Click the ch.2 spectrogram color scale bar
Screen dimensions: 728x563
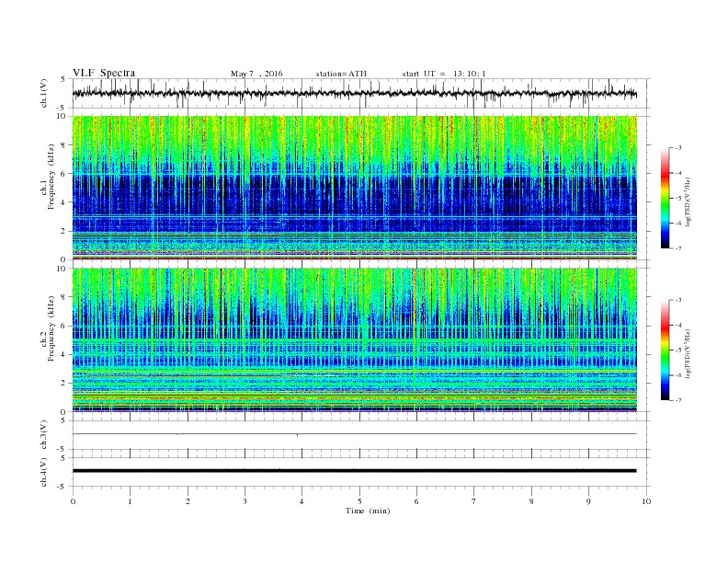665,350
